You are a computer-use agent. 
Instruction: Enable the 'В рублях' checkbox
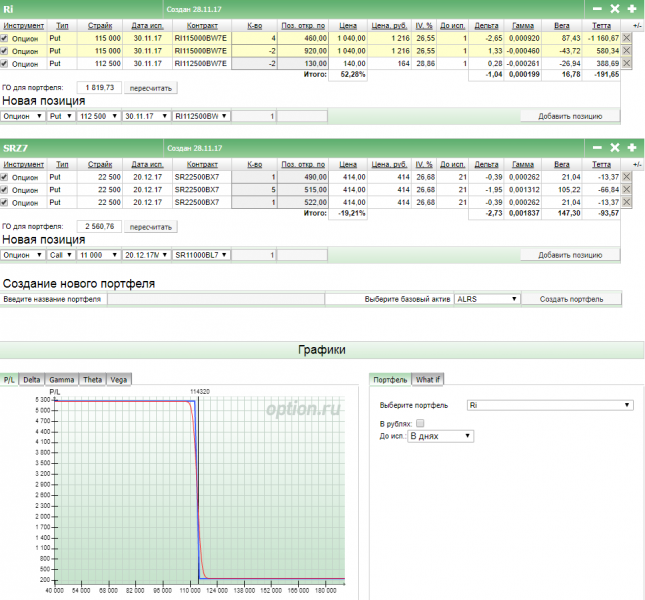pyautogui.click(x=420, y=424)
